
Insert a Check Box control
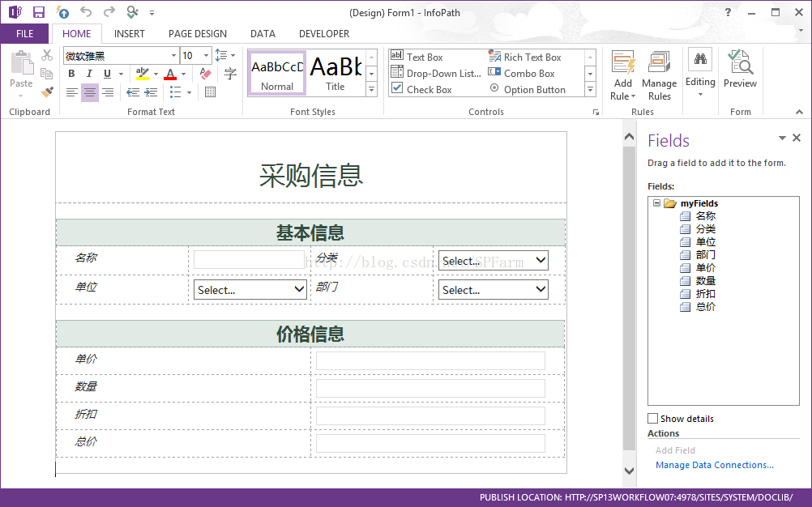coord(421,89)
